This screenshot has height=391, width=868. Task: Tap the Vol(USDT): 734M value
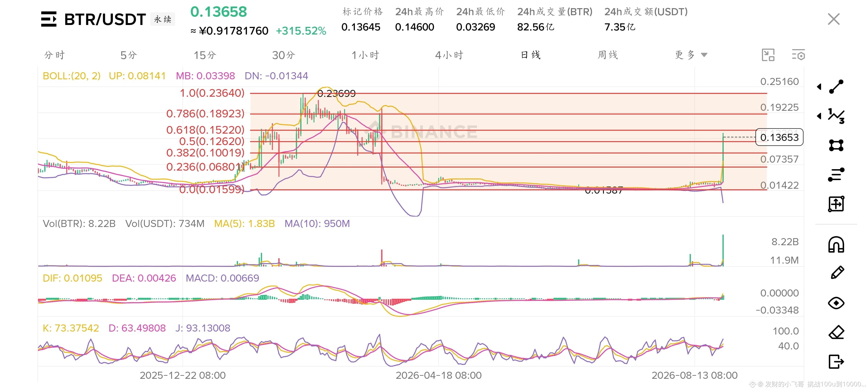(x=165, y=224)
